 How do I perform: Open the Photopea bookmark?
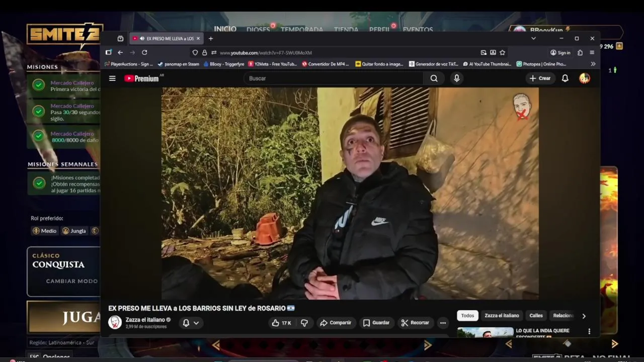541,64
